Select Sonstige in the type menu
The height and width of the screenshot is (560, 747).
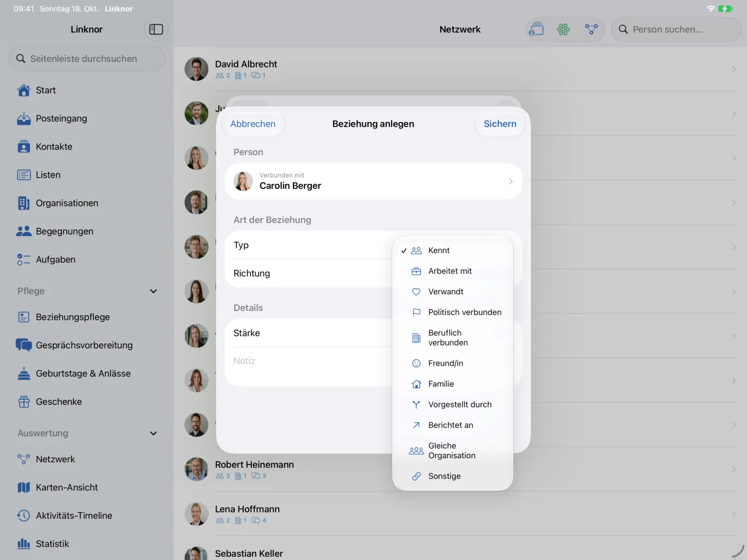tap(452, 476)
